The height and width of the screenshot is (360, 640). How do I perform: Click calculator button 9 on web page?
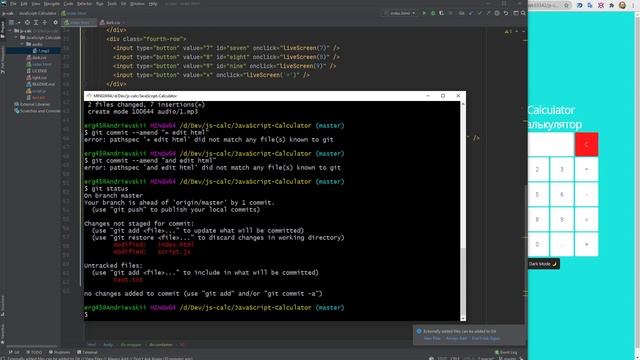point(562,219)
